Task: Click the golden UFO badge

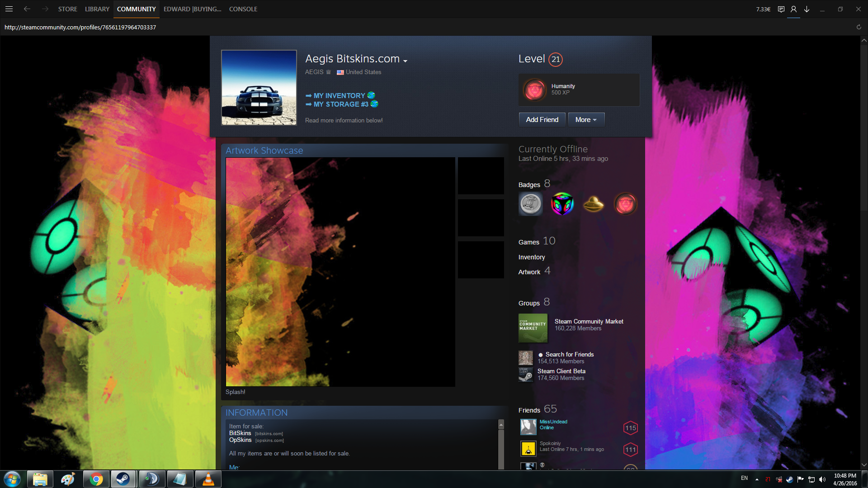Action: (x=593, y=204)
